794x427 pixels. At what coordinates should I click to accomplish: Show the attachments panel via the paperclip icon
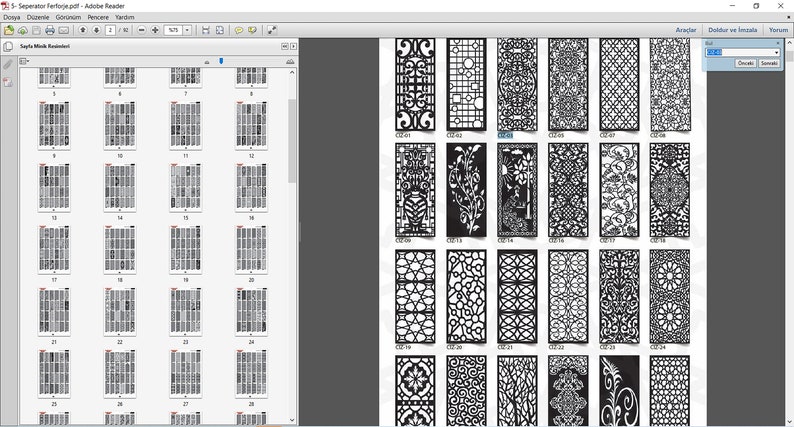(x=8, y=65)
